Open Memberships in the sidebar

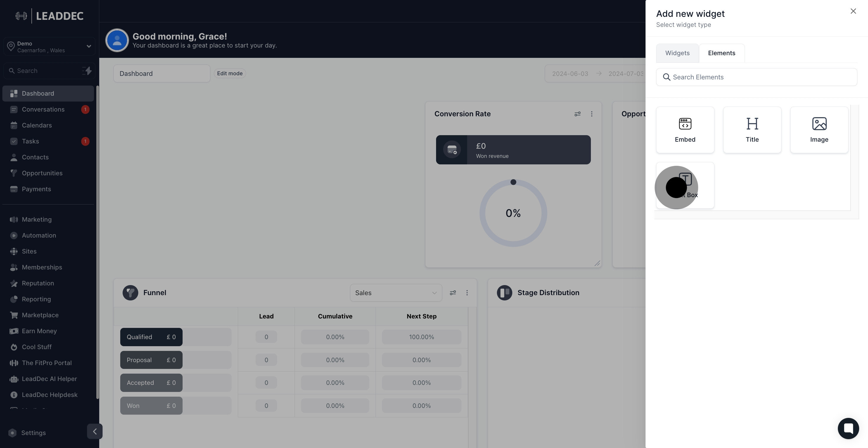(48, 267)
